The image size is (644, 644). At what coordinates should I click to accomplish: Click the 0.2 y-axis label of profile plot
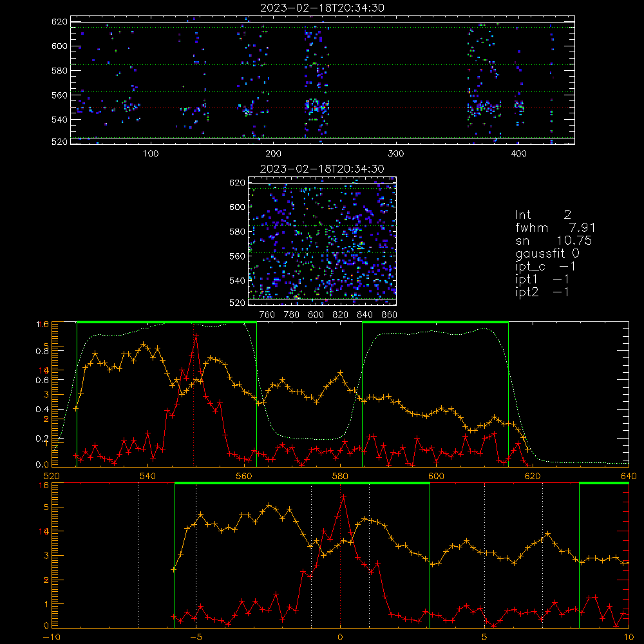click(x=43, y=439)
